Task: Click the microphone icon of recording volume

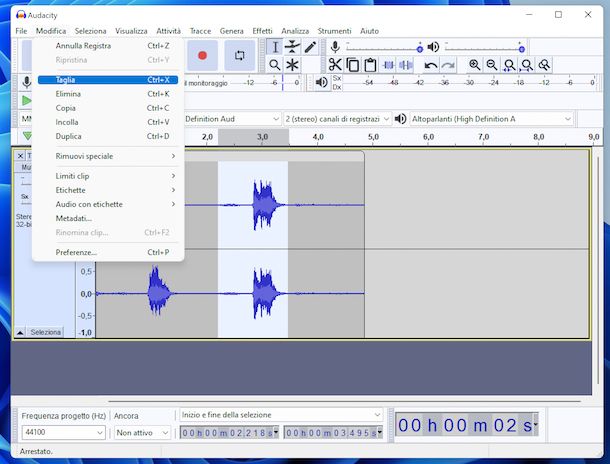Action: (x=335, y=47)
